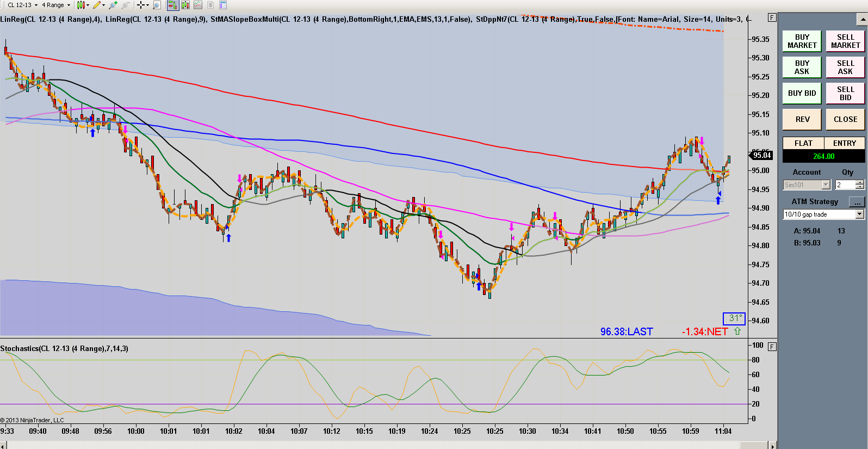The height and width of the screenshot is (449, 868).
Task: Expand the cursor type dropdown arrow
Action: click(147, 5)
